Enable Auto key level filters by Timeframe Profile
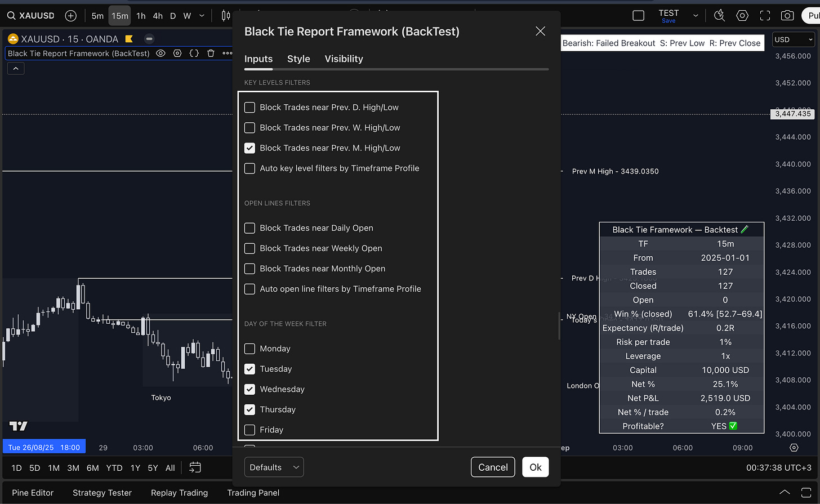The height and width of the screenshot is (504, 820). tap(249, 168)
